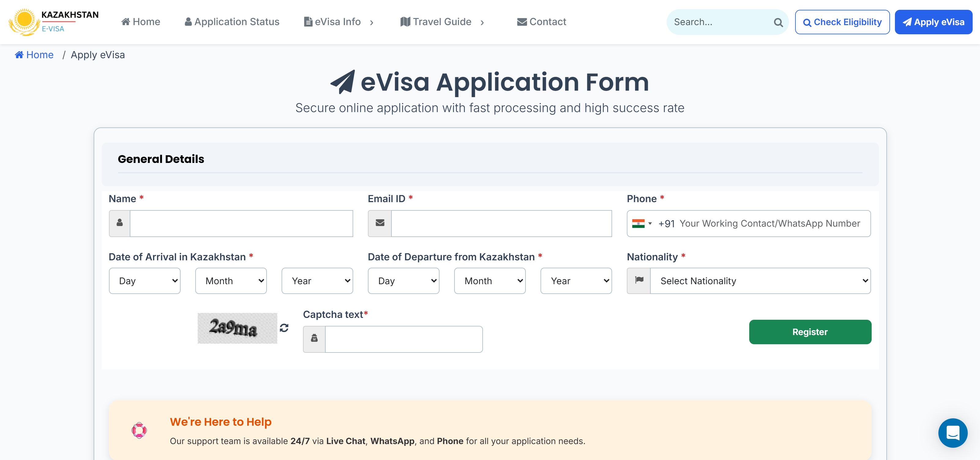Screen dimensions: 980x460
Task: Click the Check Eligibility button
Action: [x=842, y=22]
